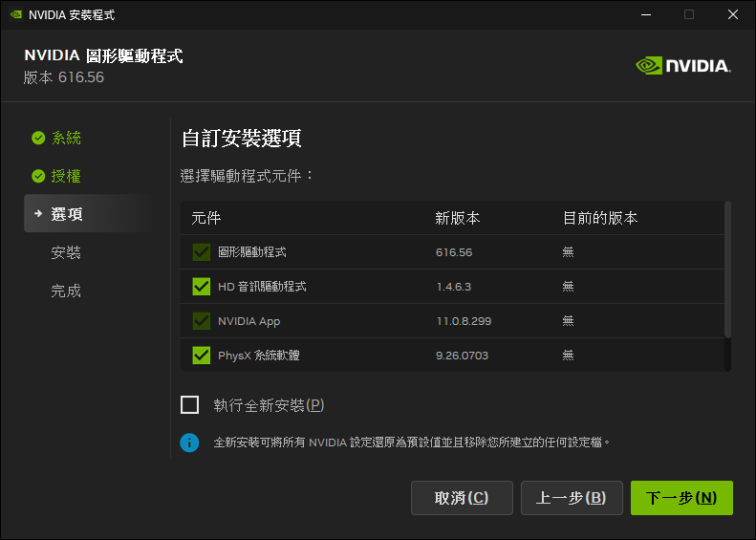Close the NVIDIA 安裝程式 window
This screenshot has width=756, height=540.
(x=733, y=14)
